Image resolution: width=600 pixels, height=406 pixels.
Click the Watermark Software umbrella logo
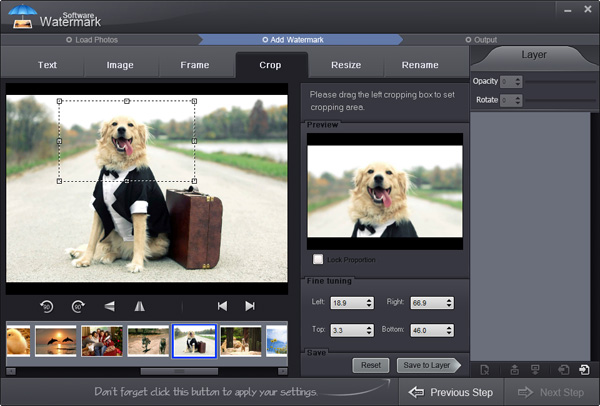(23, 16)
